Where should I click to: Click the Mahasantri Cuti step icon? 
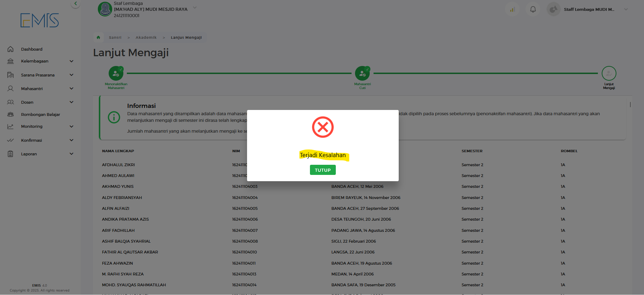pyautogui.click(x=362, y=73)
